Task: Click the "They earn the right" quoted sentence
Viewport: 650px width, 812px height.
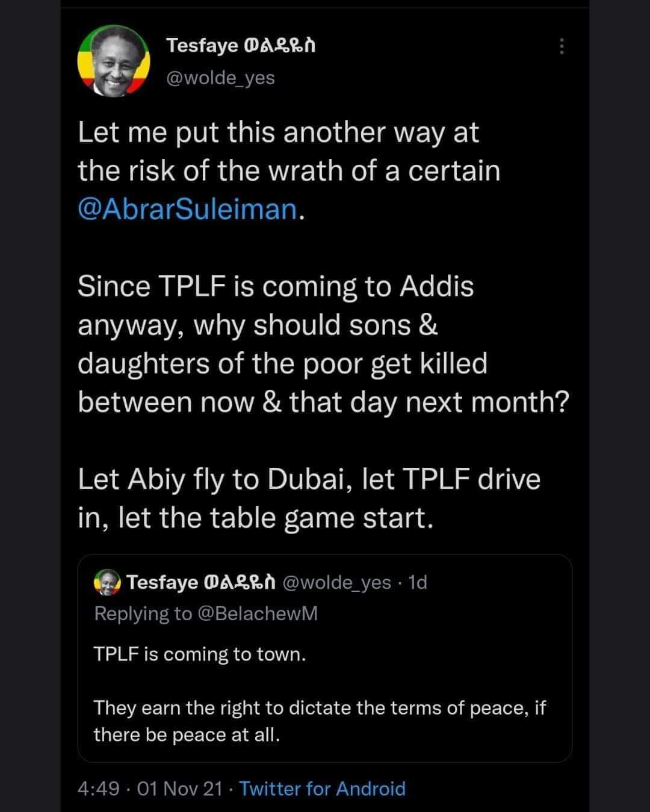Action: pos(319,721)
